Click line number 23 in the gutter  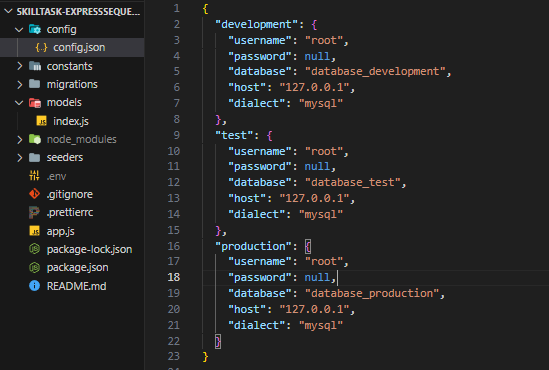pos(174,356)
